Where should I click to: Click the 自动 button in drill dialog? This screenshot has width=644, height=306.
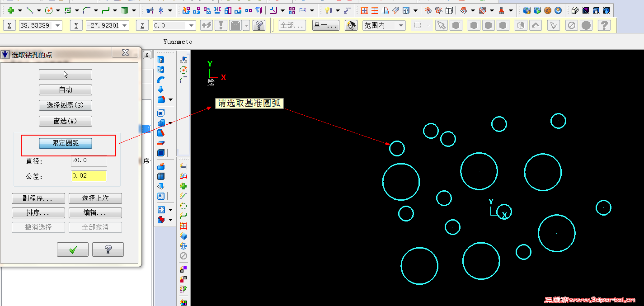click(x=66, y=90)
